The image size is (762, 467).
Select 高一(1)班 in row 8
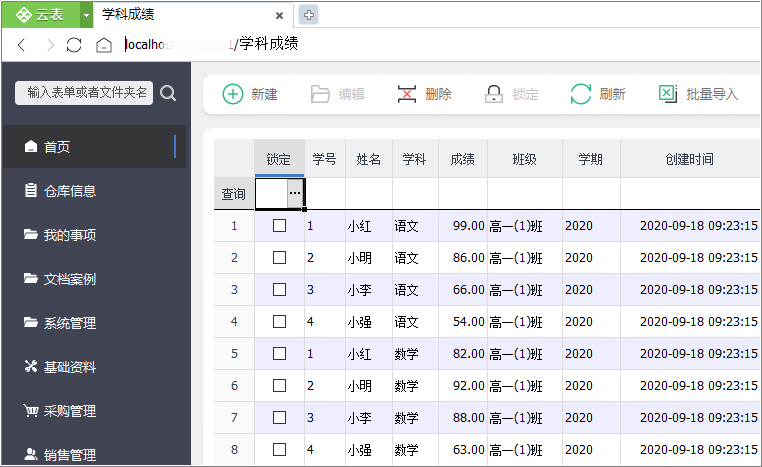525,450
